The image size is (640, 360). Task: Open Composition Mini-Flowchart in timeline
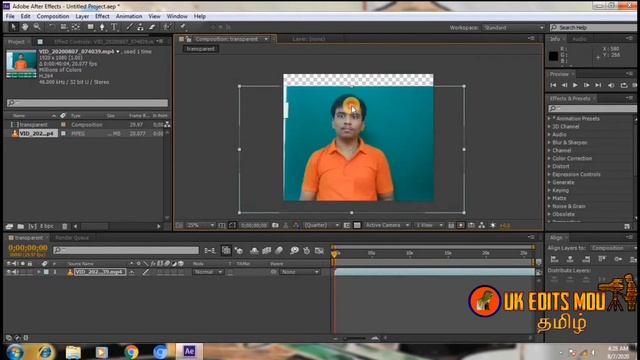click(x=210, y=251)
